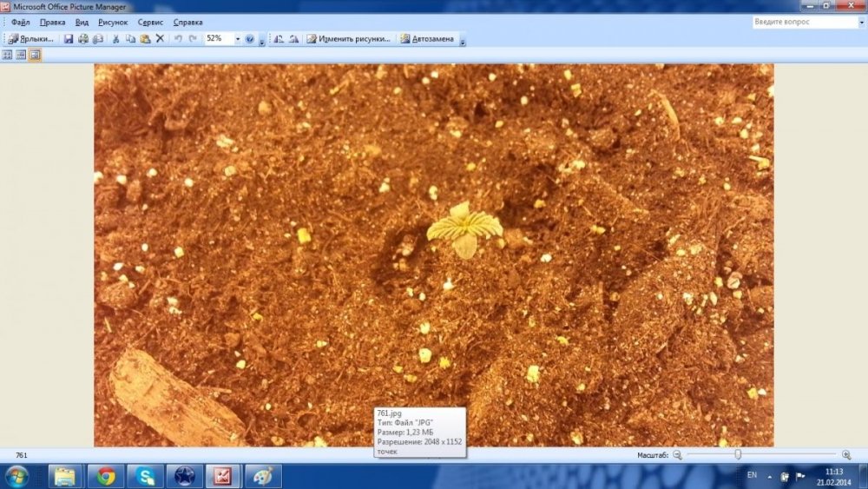868x489 pixels.
Task: Click the Автозамена button
Action: click(x=427, y=39)
